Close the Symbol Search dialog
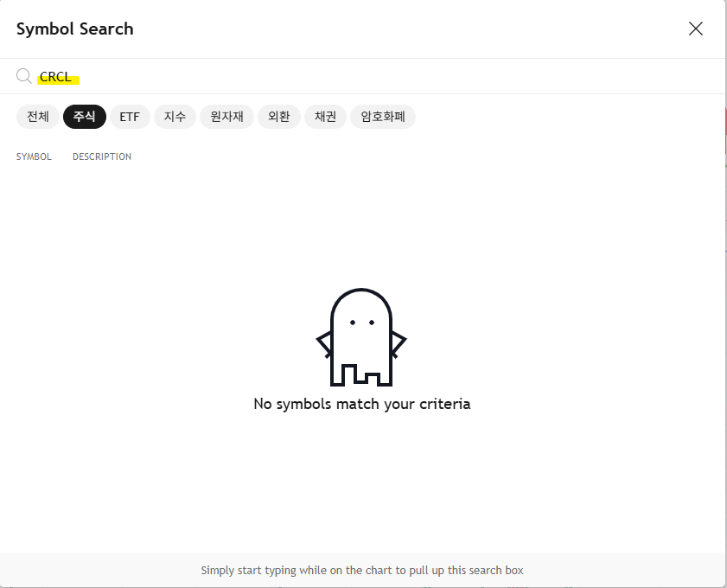Viewport: 727px width, 588px height. 695,29
